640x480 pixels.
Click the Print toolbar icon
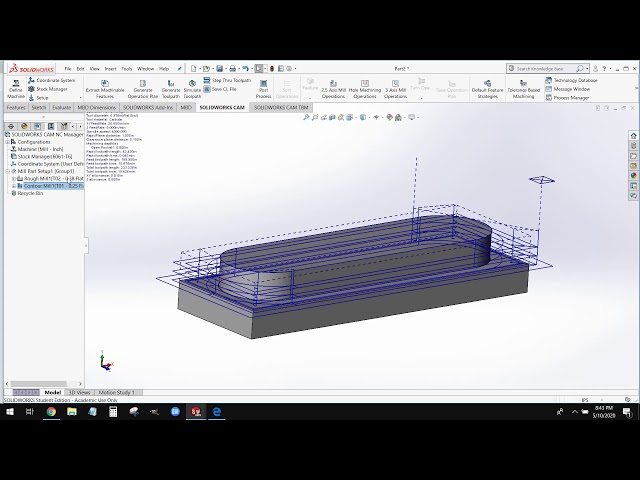(x=233, y=69)
